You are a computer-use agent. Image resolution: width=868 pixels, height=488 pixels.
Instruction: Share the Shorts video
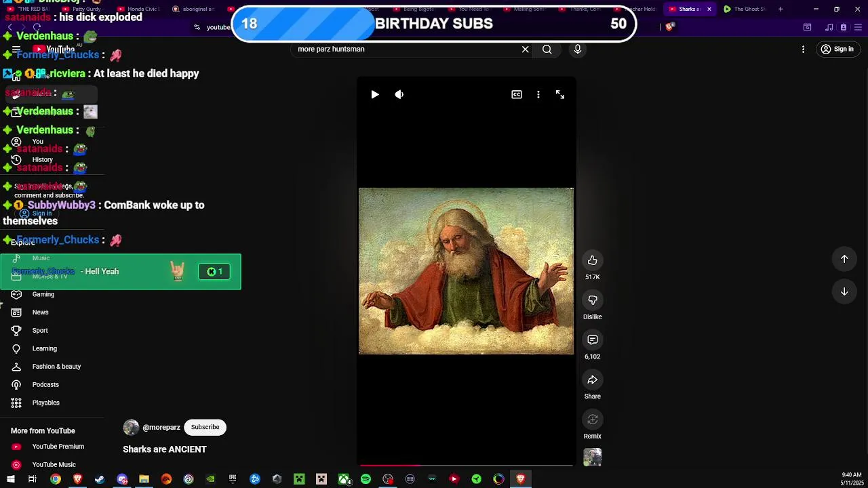[x=593, y=380]
